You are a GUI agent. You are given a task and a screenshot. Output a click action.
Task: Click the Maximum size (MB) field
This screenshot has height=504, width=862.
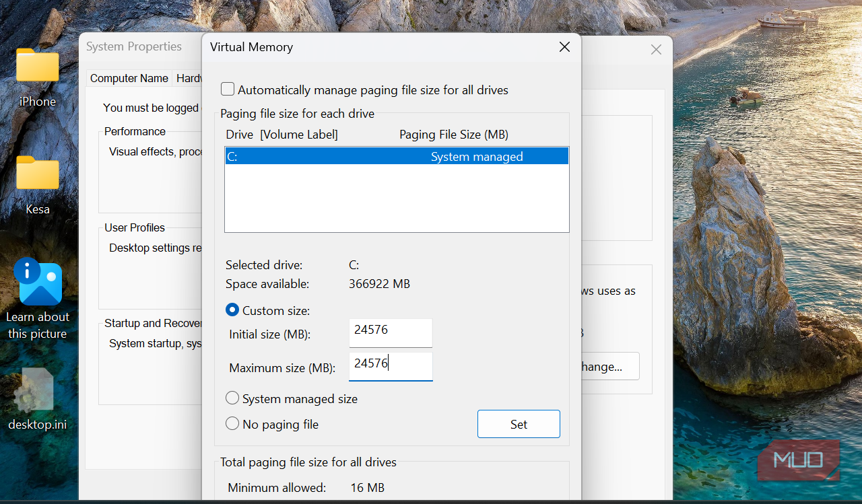(391, 367)
